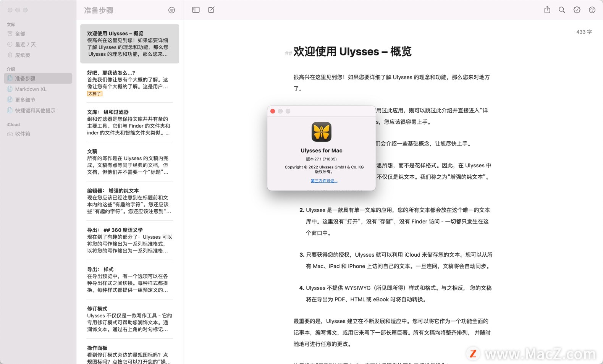Click the document icon beside Markdown XL
The width and height of the screenshot is (603, 364).
click(10, 89)
